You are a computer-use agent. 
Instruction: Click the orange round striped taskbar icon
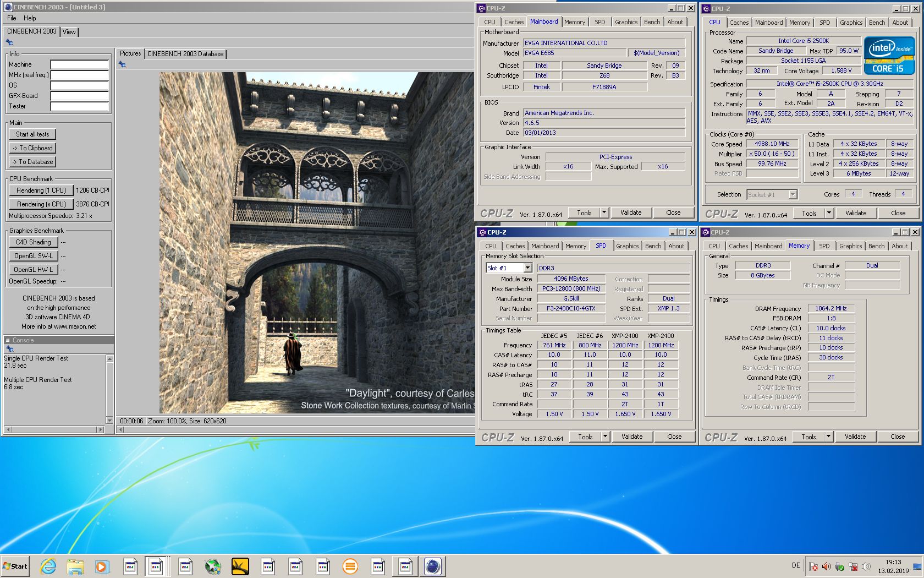tap(350, 566)
